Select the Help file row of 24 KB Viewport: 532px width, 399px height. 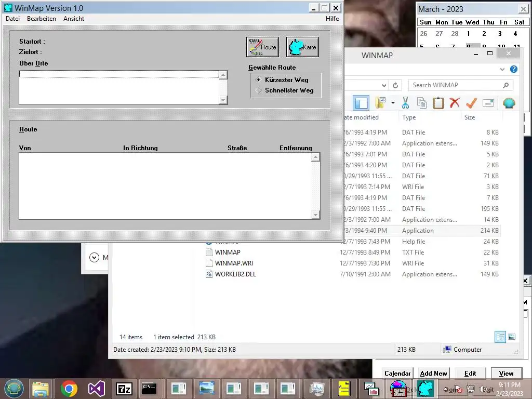click(422, 242)
